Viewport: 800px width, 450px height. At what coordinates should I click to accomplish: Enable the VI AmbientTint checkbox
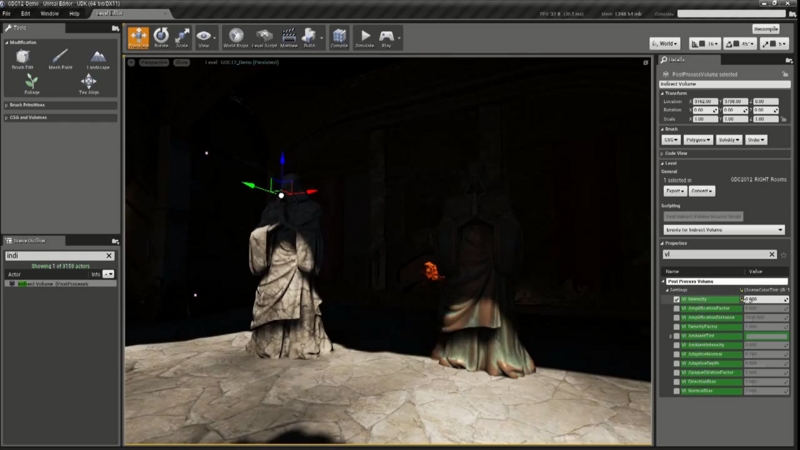coord(677,336)
